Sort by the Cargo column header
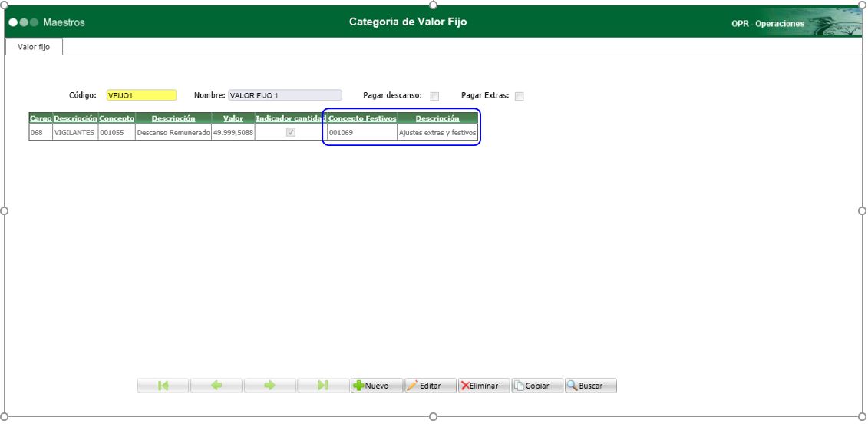The width and height of the screenshot is (868, 424). tap(41, 118)
